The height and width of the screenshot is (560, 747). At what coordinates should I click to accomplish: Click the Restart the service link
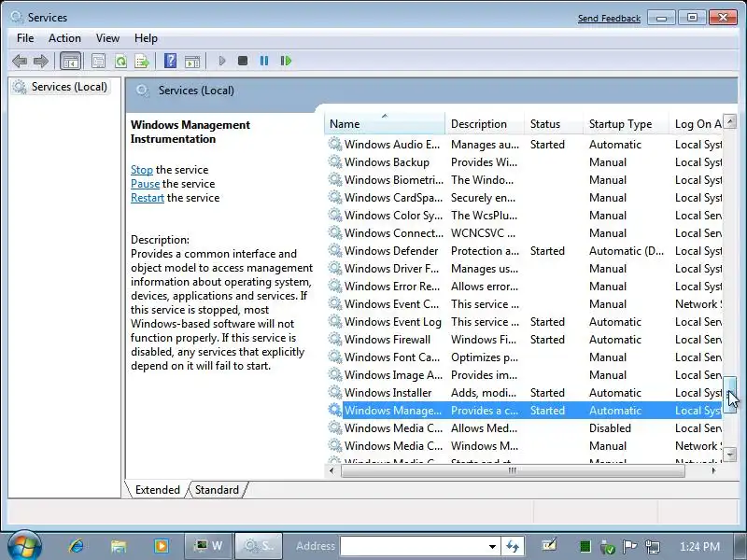click(x=148, y=198)
